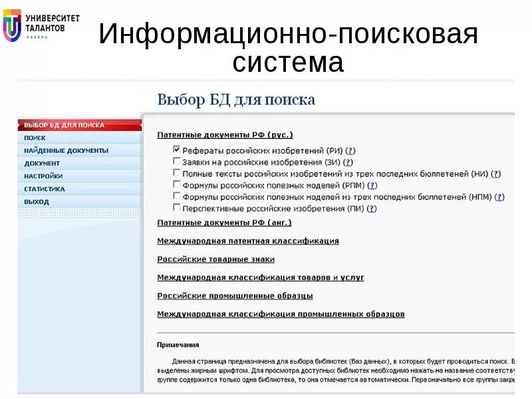Image resolution: width=532 pixels, height=399 pixels.
Task: Expand Международная классификация промышленных образцов
Action: (281, 315)
